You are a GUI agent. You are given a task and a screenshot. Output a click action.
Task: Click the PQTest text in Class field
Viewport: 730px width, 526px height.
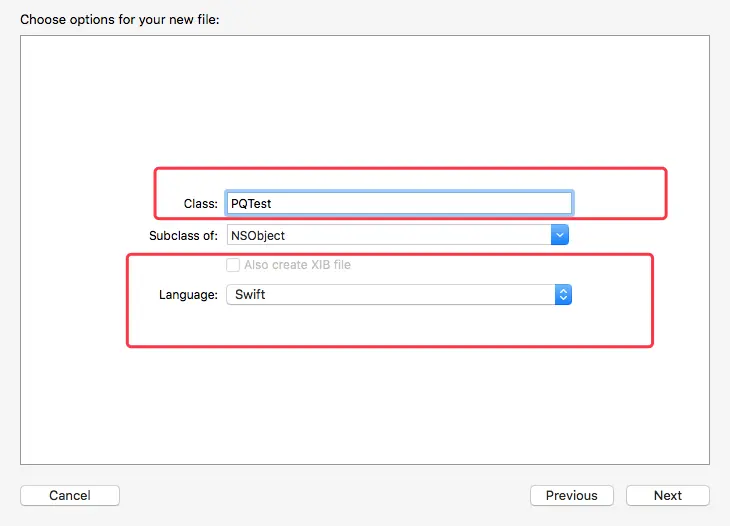tap(251, 203)
